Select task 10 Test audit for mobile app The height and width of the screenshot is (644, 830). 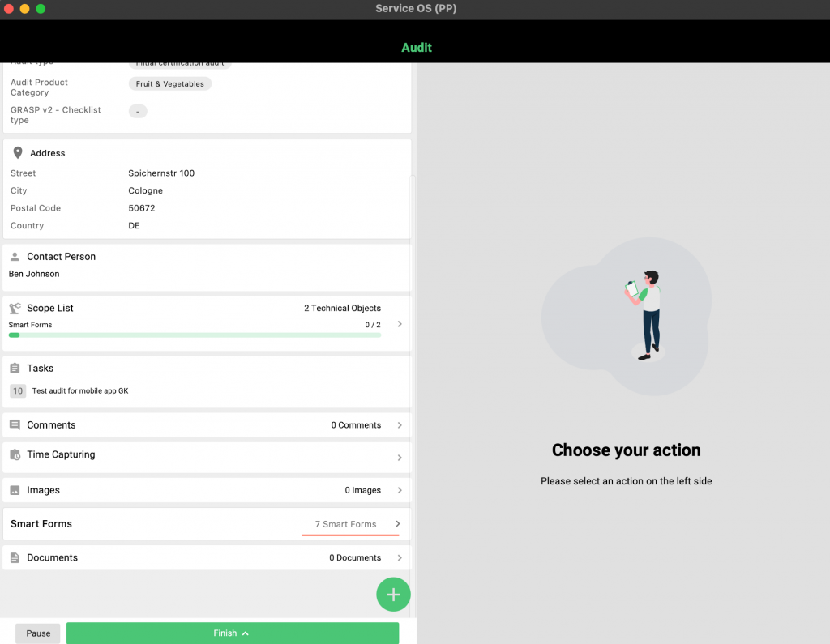click(79, 391)
